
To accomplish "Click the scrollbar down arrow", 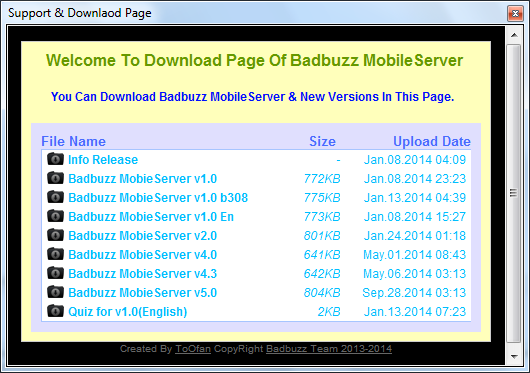I will click(514, 357).
